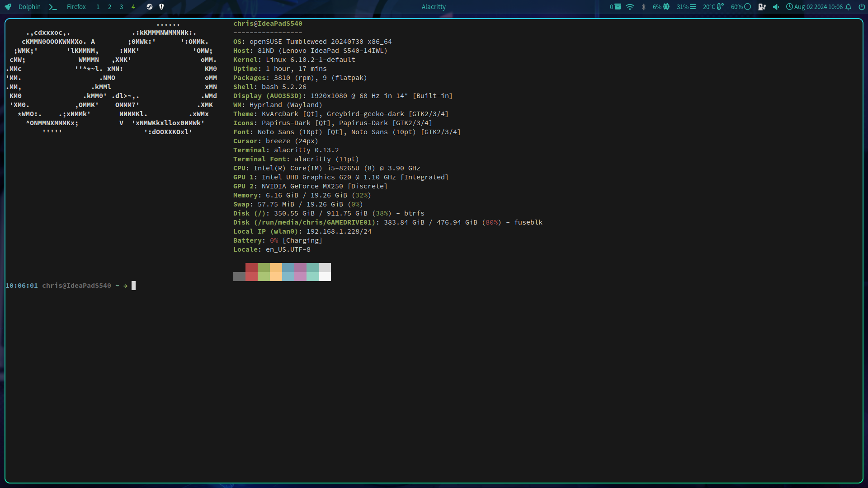Click the 20°C temperature indicator
Image resolution: width=868 pixels, height=488 pixels.
713,7
